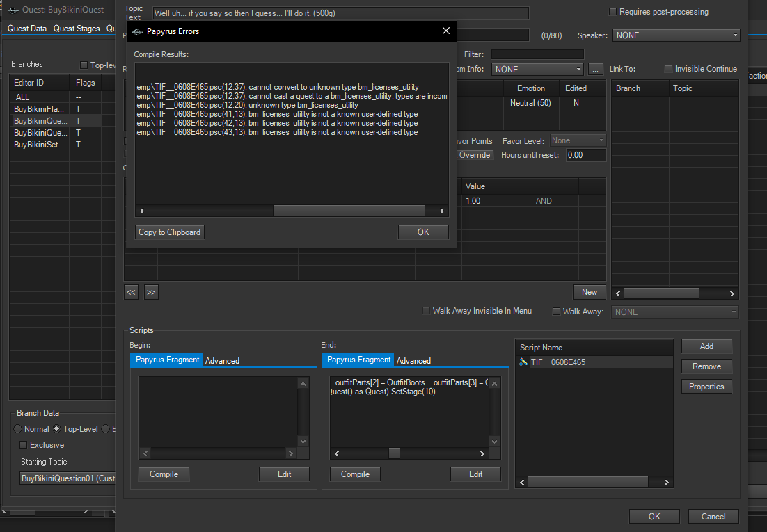Click Cancel at bottom of topic window

tap(713, 516)
